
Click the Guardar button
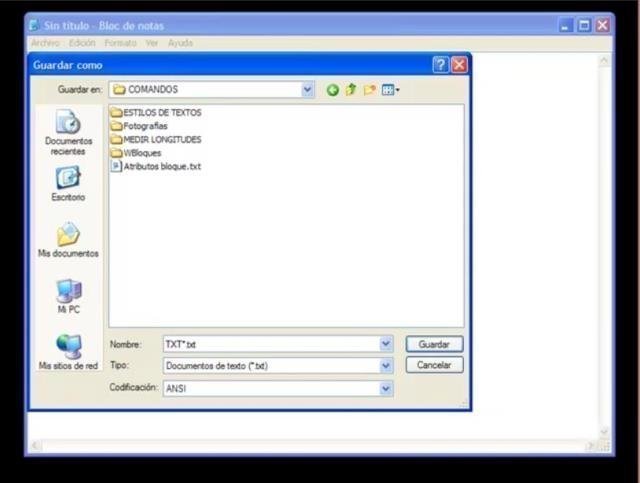(434, 344)
